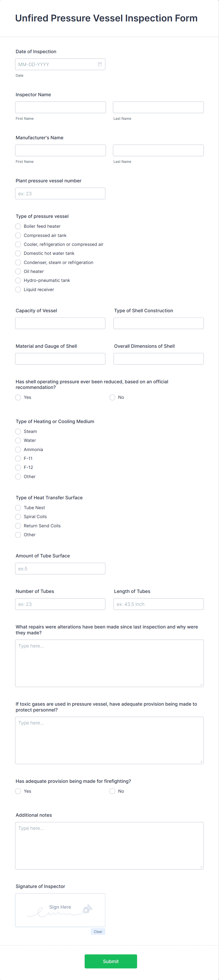The image size is (219, 980).
Task: Pick 'No' for firefighting provision question
Action: tap(112, 791)
